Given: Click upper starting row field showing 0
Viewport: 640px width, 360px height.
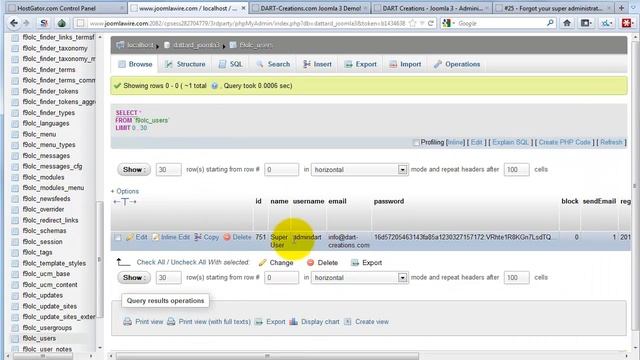Looking at the screenshot, I should (x=281, y=169).
